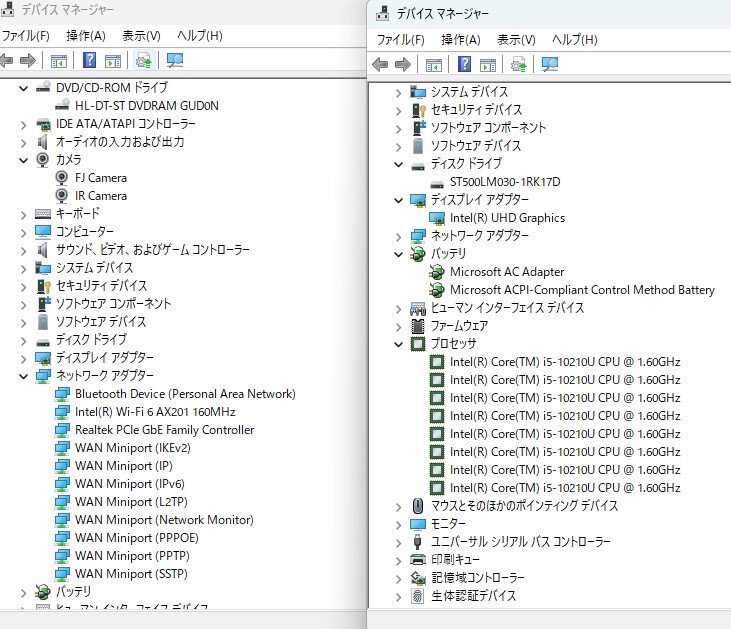
Task: Expand バッテリ in left window
Action: pos(23,593)
